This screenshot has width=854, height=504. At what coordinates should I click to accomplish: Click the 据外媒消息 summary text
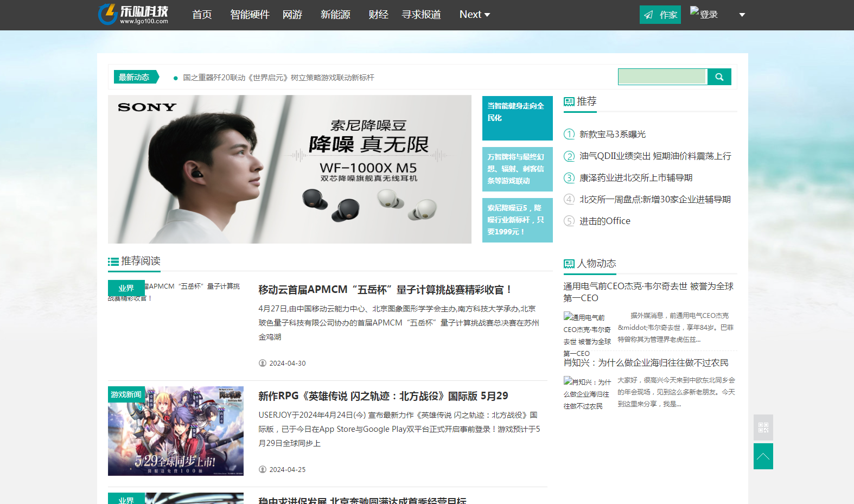click(x=676, y=327)
